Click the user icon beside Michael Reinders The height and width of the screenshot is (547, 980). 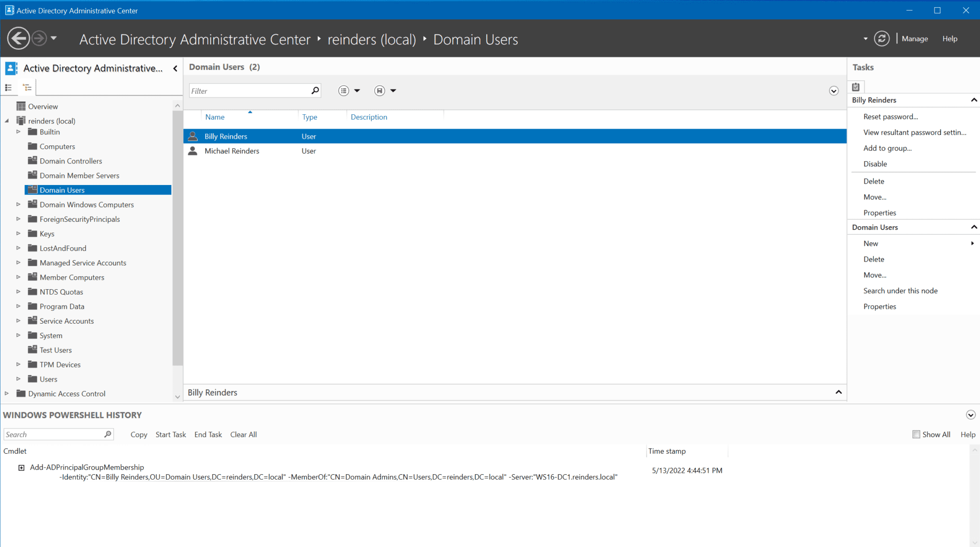coord(193,151)
